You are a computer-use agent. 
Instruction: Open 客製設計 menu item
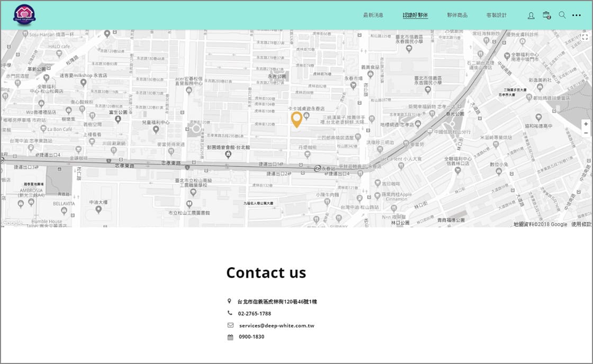[x=496, y=15]
